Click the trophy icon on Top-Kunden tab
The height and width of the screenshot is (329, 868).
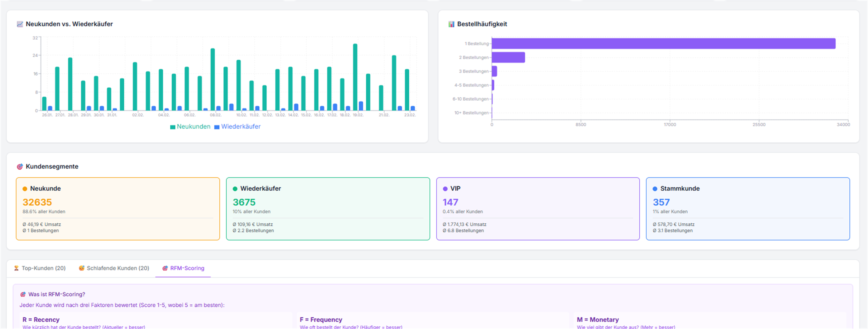click(x=16, y=268)
